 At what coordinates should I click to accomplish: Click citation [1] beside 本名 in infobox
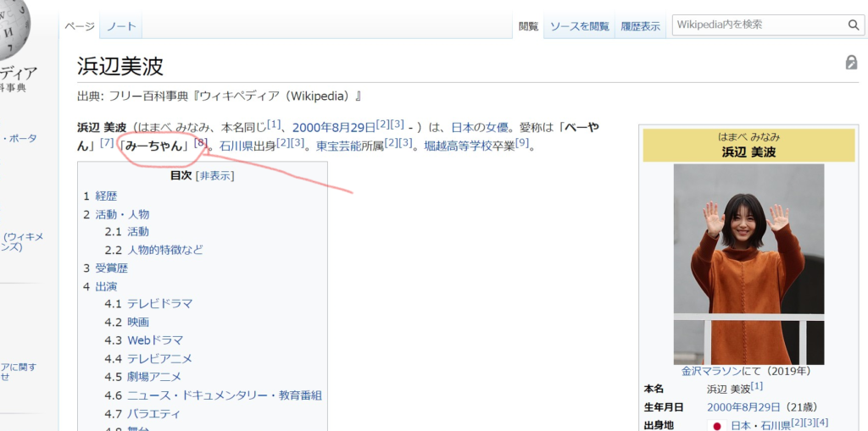pos(756,385)
